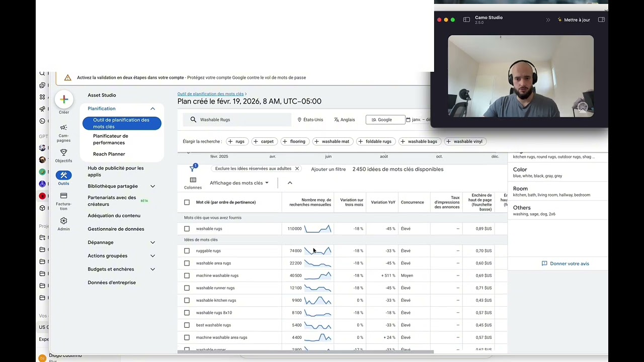Image resolution: width=644 pixels, height=362 pixels.
Task: Toggle the Camo Studio right panel icon
Action: click(x=601, y=20)
